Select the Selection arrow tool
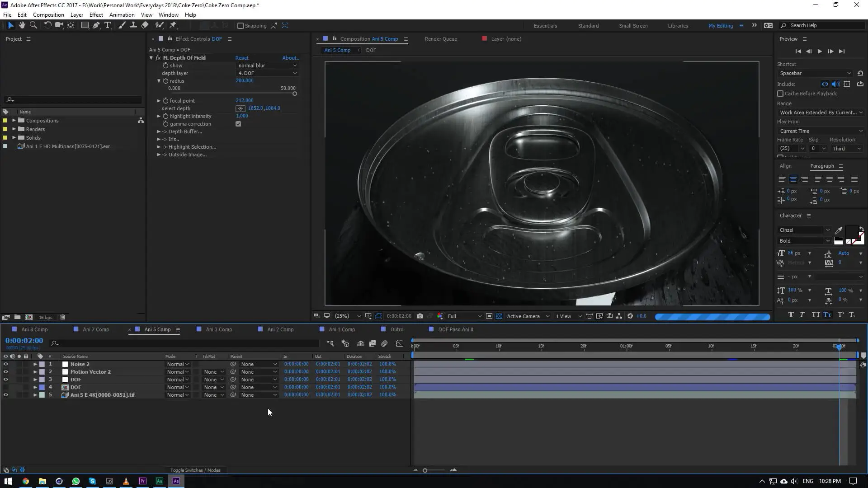The width and height of the screenshot is (868, 488). pyautogui.click(x=11, y=26)
